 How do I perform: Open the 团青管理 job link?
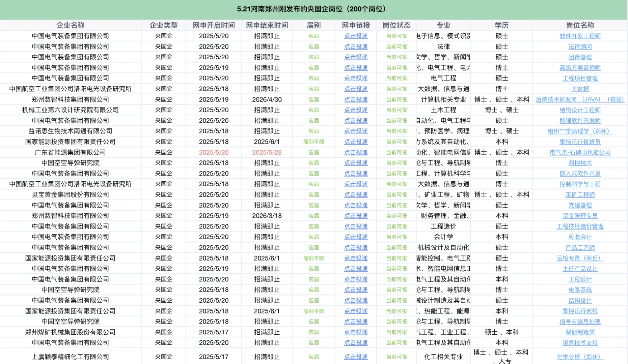[x=580, y=57]
